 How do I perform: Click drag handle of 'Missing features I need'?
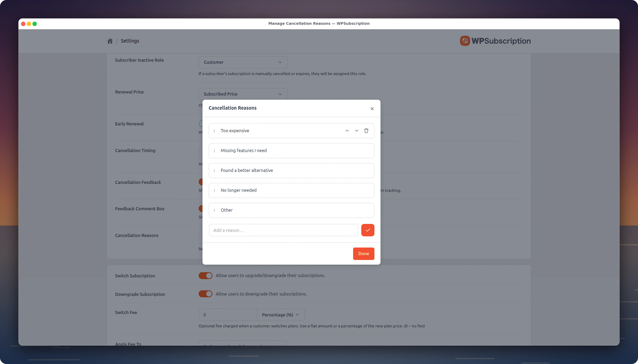tap(214, 151)
